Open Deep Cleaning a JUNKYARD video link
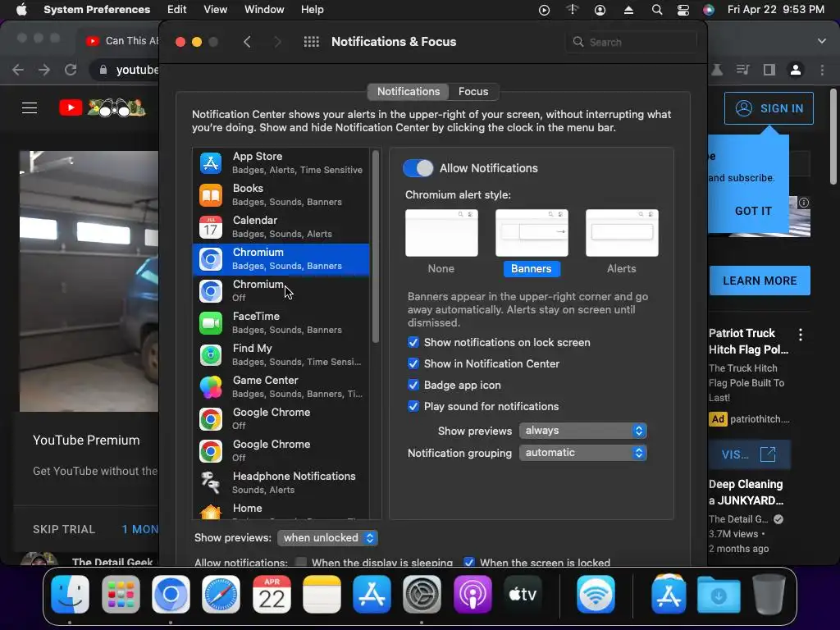 [x=746, y=492]
